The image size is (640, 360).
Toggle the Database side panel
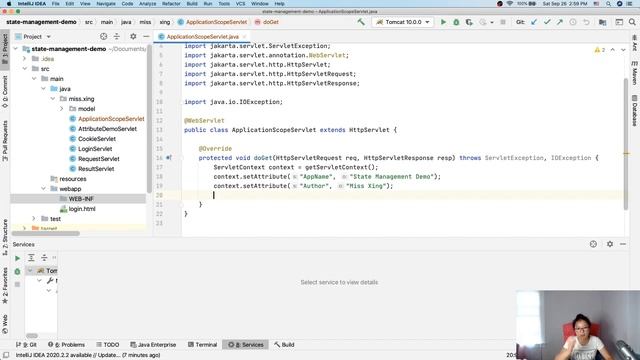(634, 111)
